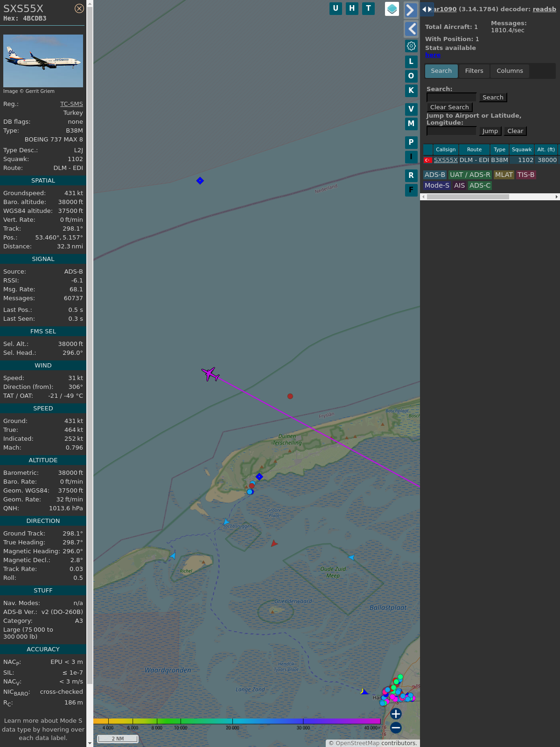Expand sidebar with right chevron button

[x=411, y=10]
